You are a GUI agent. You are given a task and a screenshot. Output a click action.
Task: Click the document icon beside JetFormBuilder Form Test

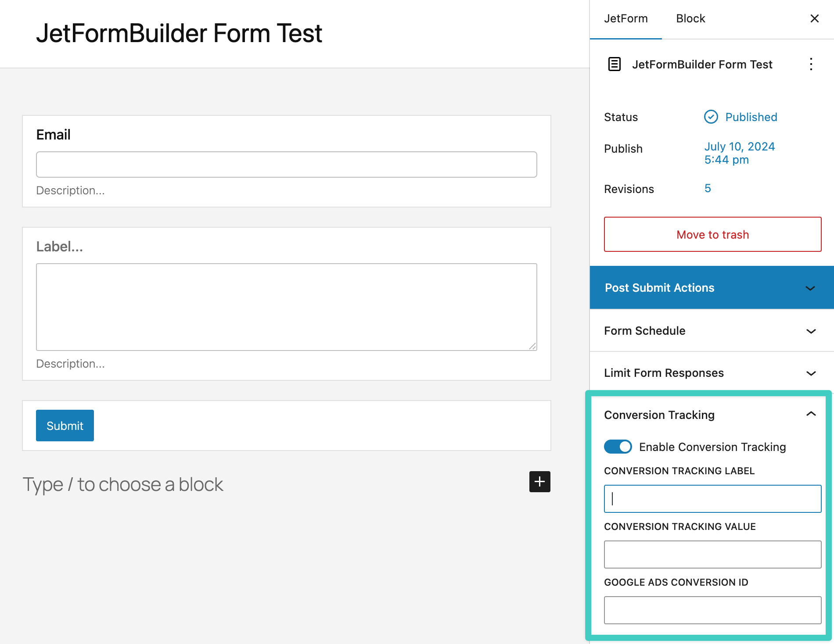614,64
